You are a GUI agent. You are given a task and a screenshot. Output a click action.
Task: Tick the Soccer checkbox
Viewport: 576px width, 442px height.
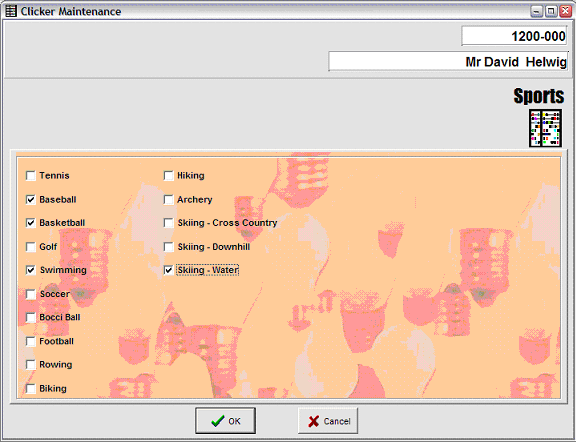[31, 294]
